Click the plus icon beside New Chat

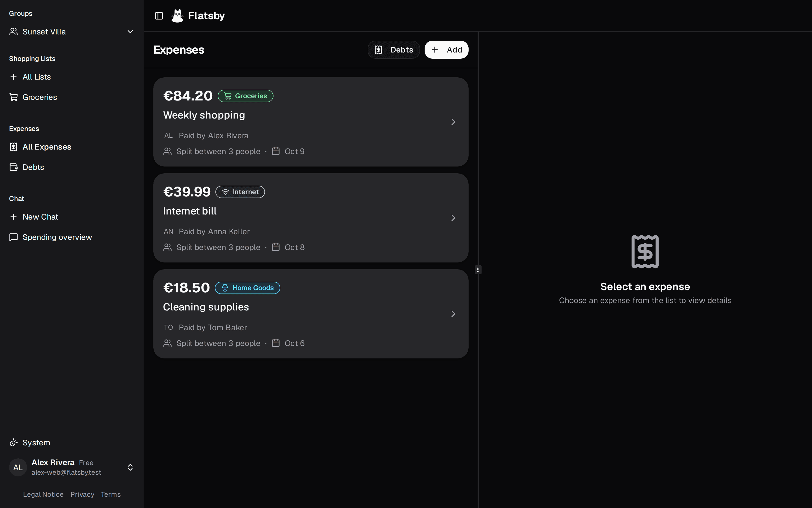click(x=14, y=217)
